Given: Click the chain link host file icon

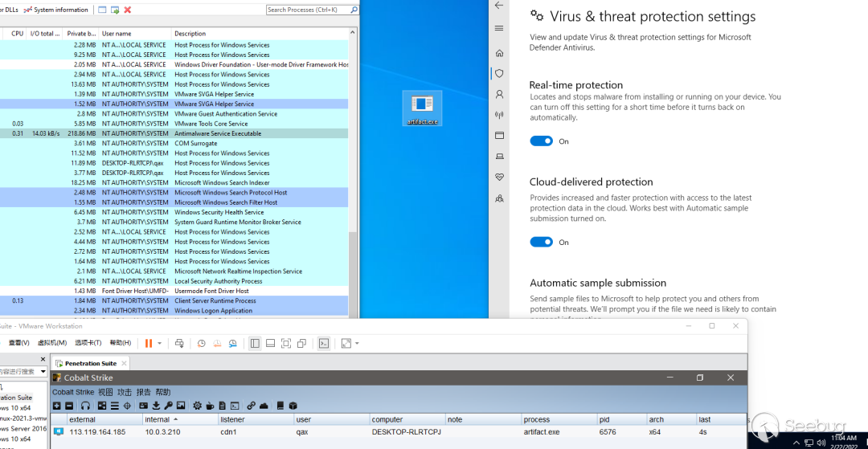Looking at the screenshot, I should pos(252,406).
